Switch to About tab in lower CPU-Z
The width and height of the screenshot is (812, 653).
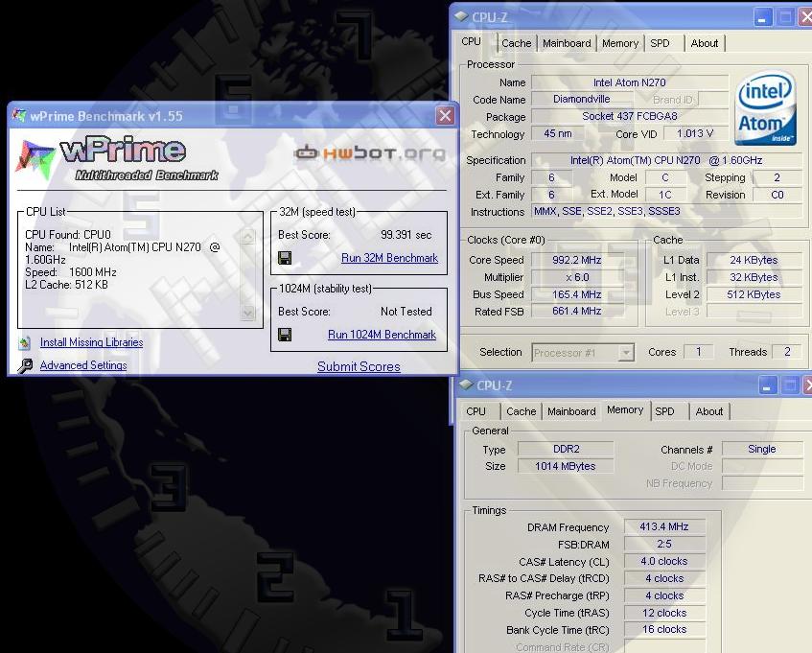click(709, 411)
